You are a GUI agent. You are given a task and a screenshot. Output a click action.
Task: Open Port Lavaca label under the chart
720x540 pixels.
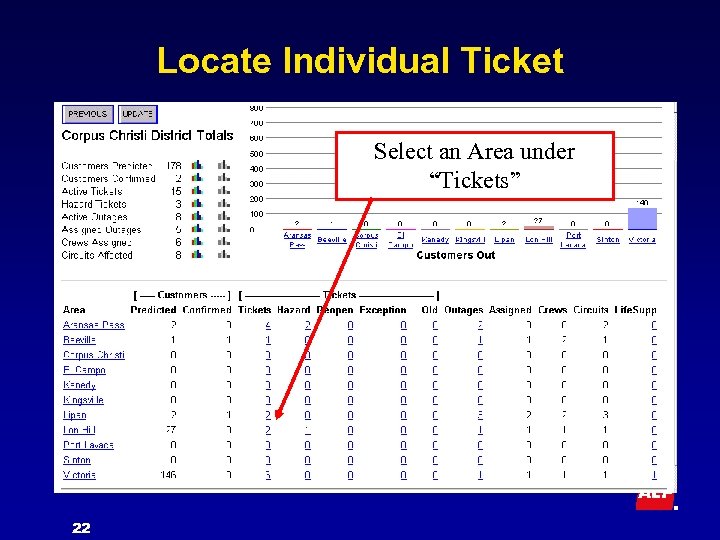pos(573,240)
